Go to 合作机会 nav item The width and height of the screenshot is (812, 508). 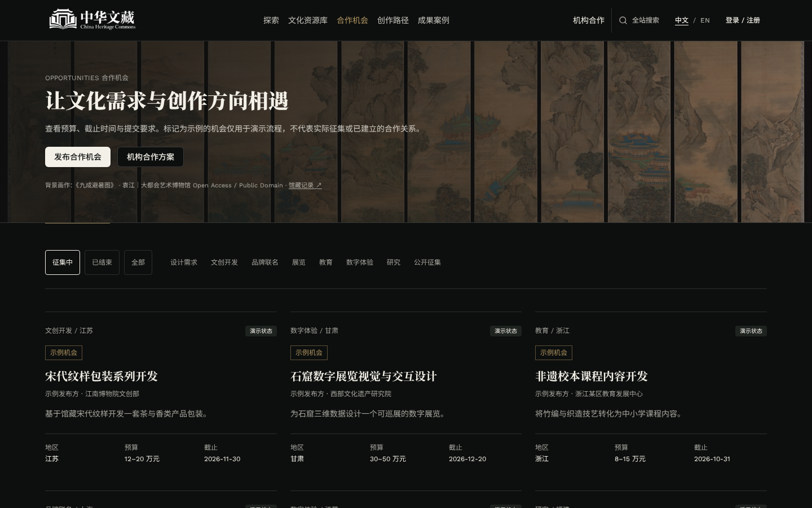[352, 20]
